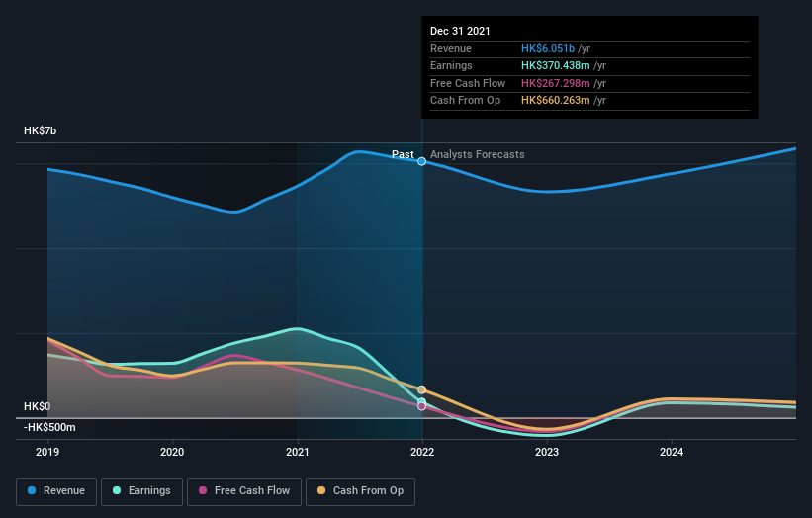Select the 2023 x-axis label
The image size is (812, 518).
pyautogui.click(x=547, y=453)
